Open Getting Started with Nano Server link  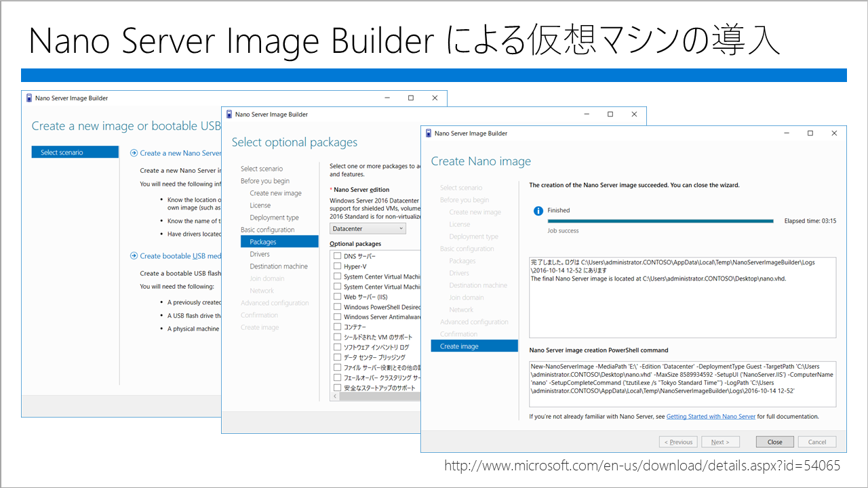[711, 417]
